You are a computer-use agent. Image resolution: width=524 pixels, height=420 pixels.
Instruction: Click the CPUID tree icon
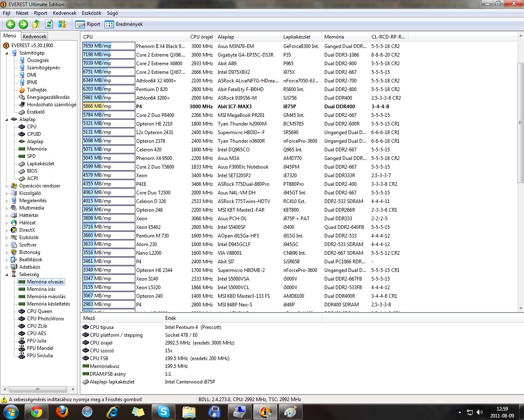(22, 134)
